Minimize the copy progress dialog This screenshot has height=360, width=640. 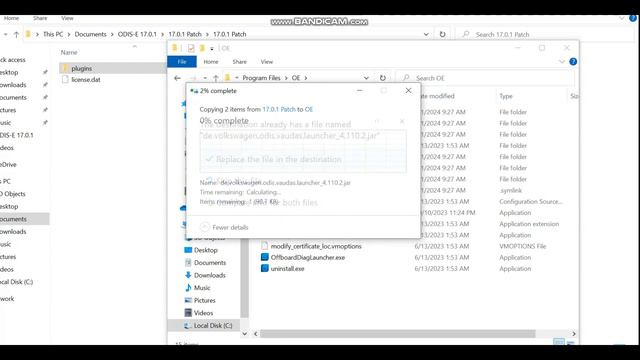[360, 91]
